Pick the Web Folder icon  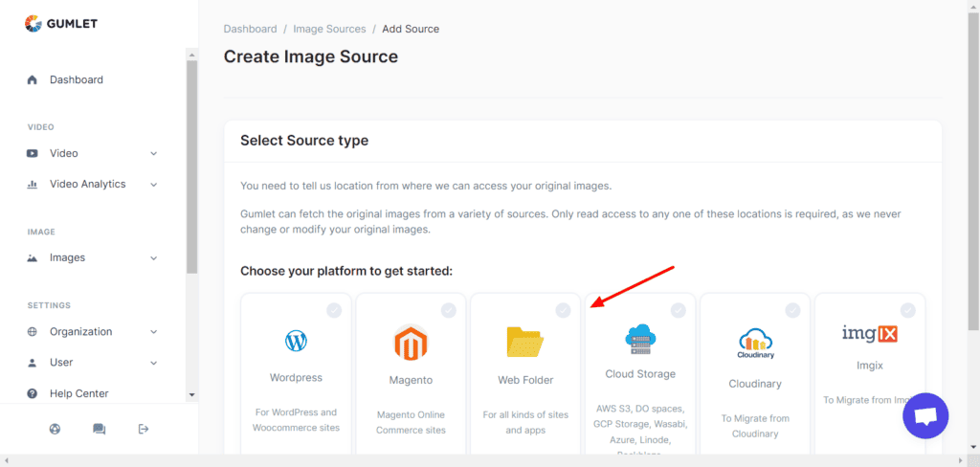tap(524, 342)
